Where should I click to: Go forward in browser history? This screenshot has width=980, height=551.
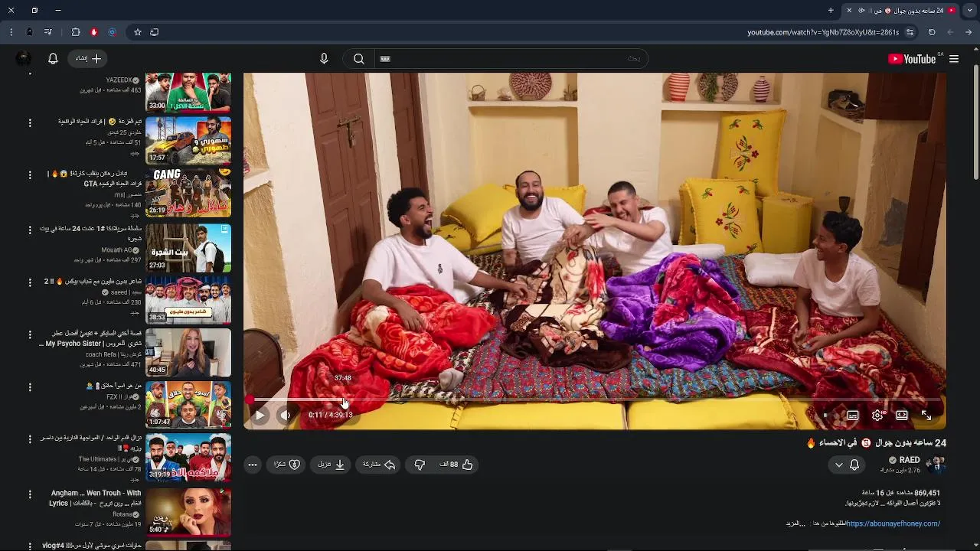point(969,32)
